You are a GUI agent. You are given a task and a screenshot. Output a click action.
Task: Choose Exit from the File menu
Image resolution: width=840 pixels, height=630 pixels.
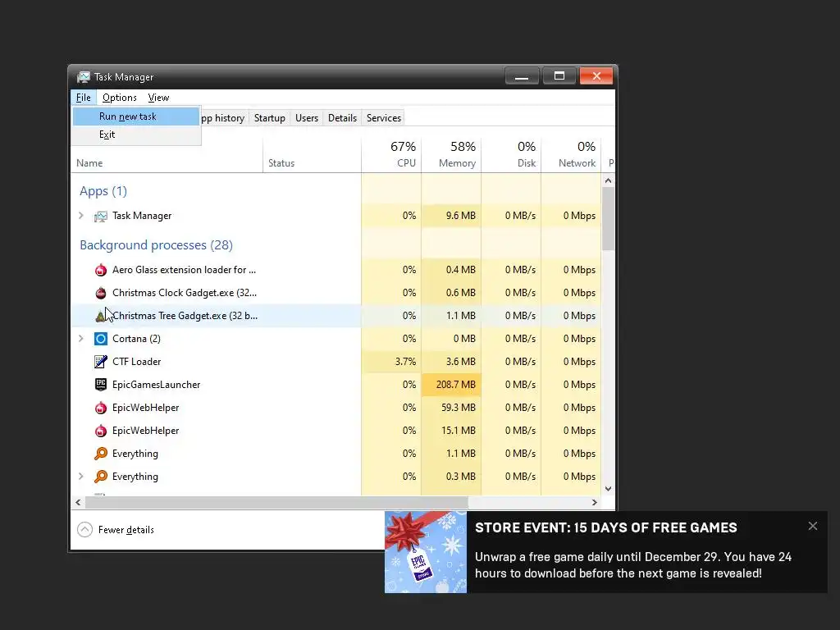click(136, 135)
